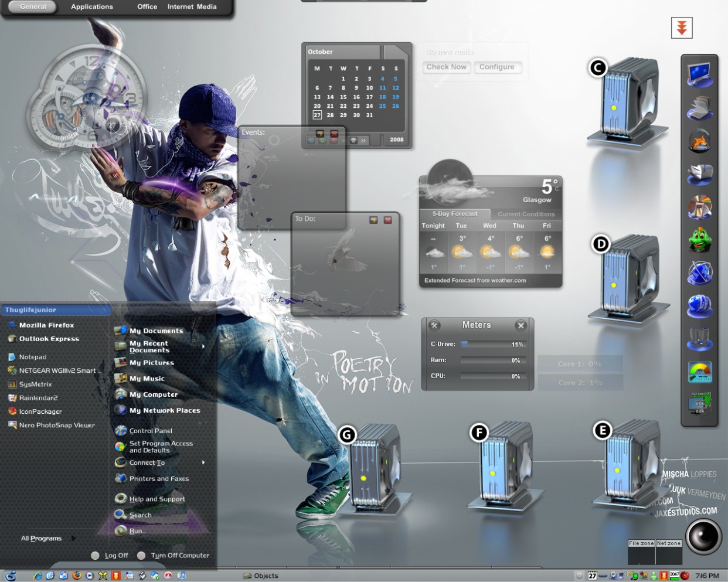
Task: Click the Ram usage bar
Action: 493,360
